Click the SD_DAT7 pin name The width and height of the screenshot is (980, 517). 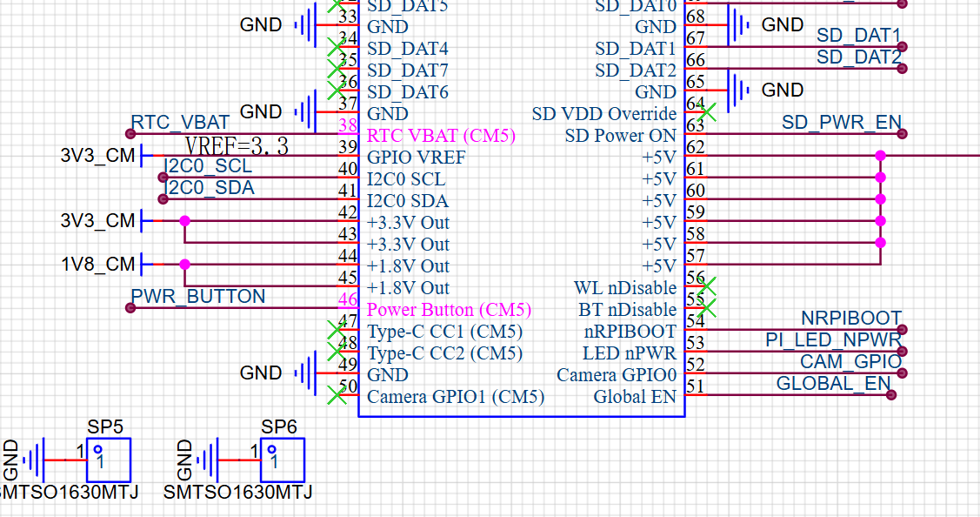click(408, 70)
